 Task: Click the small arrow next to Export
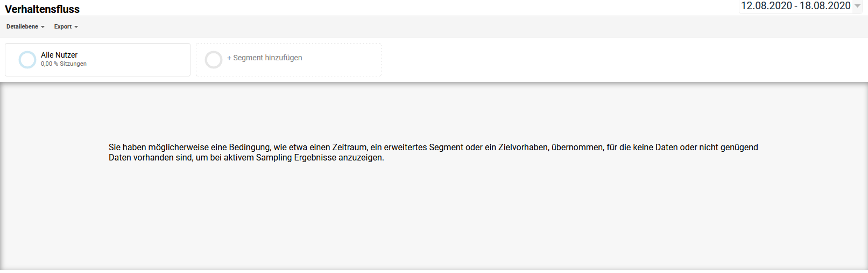click(76, 27)
